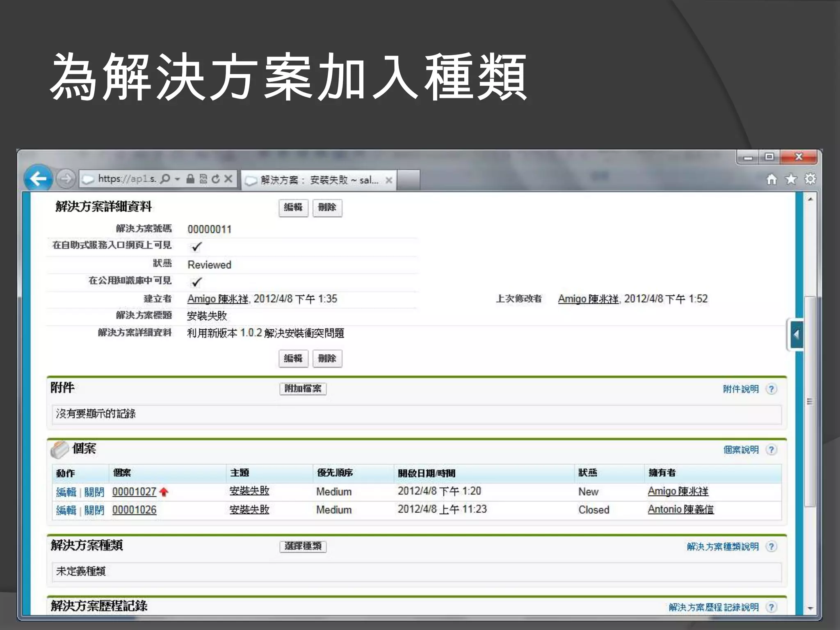Image resolution: width=840 pixels, height=630 pixels.
Task: Click solution number 00000011
Action: pos(209,229)
